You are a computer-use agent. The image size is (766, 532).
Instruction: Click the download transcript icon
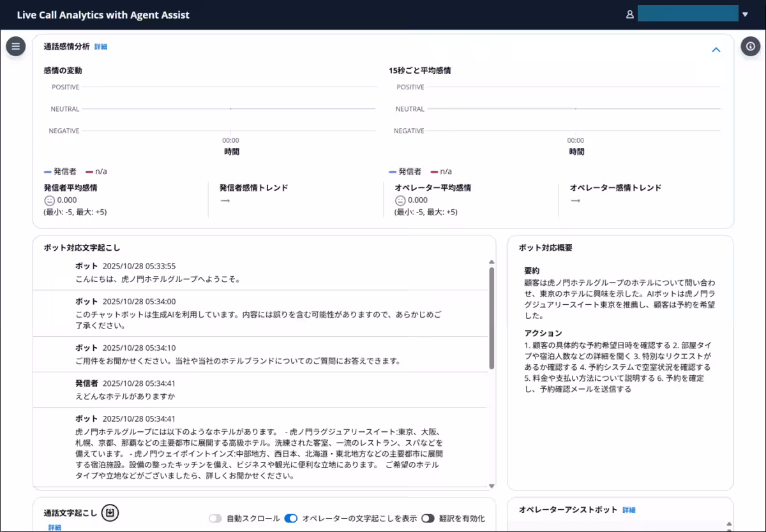[x=110, y=513]
